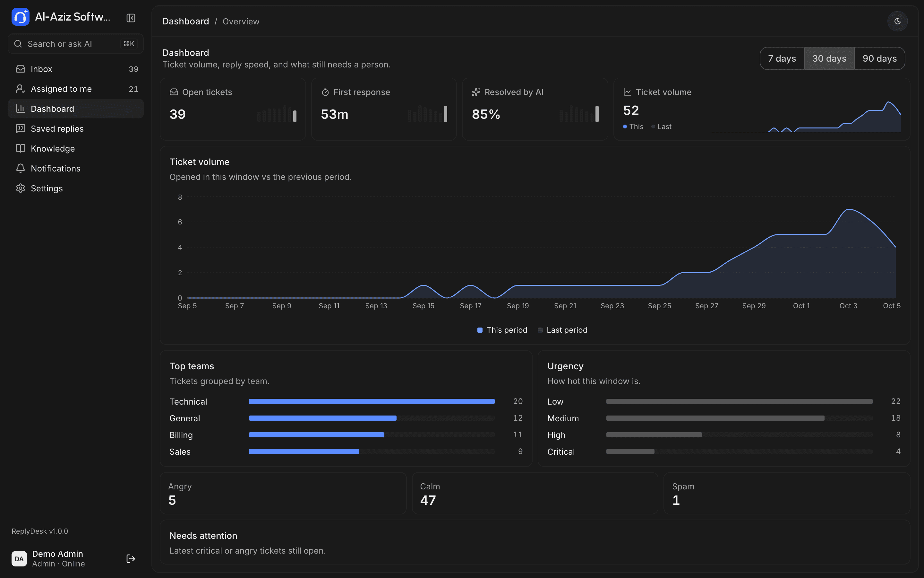Viewport: 924px width, 578px height.
Task: Click the Dashboard breadcrumb link
Action: [x=185, y=22]
